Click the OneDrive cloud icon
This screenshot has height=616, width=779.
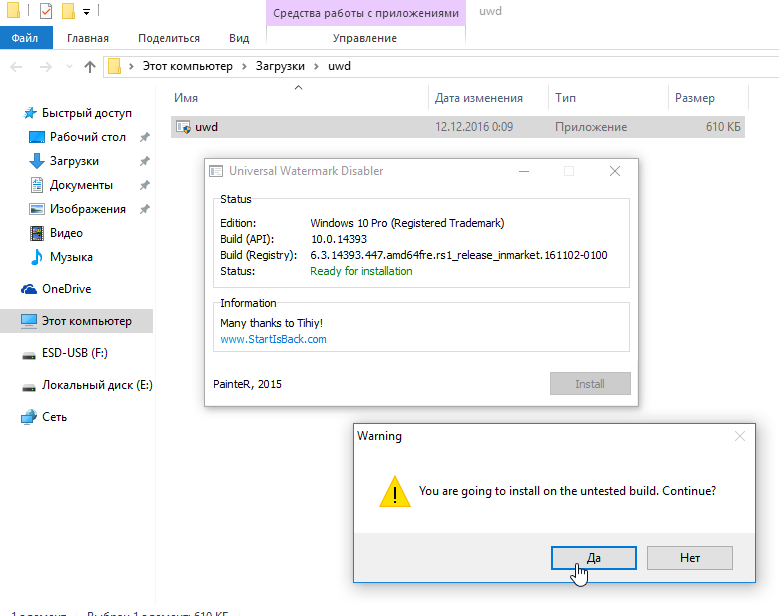(x=29, y=289)
